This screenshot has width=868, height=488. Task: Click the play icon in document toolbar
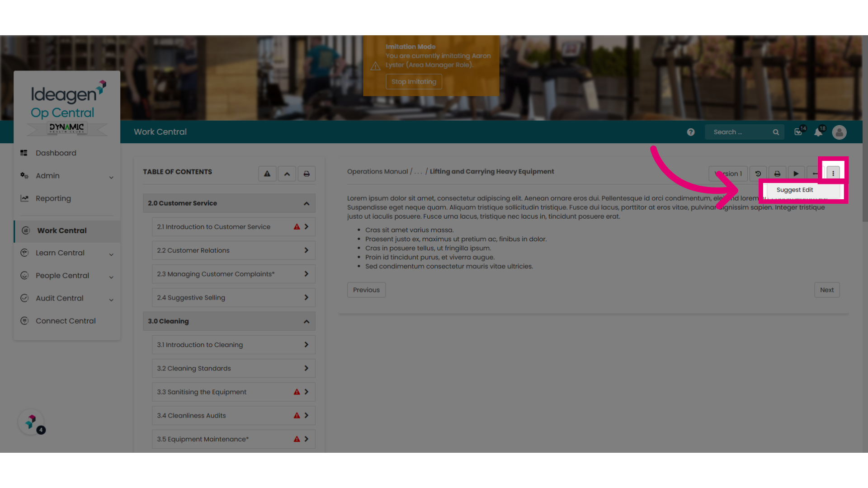(x=796, y=174)
